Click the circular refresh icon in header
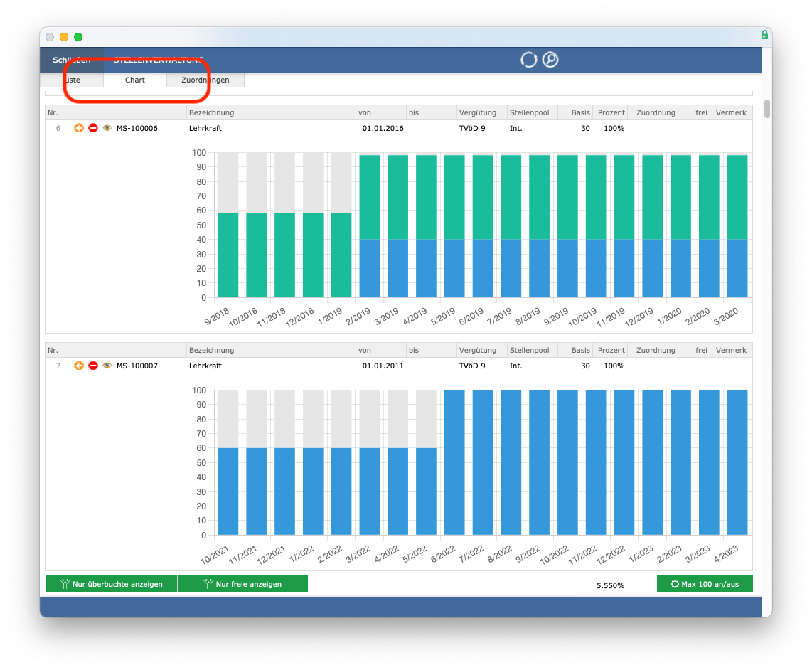This screenshot has width=812, height=670. click(528, 60)
